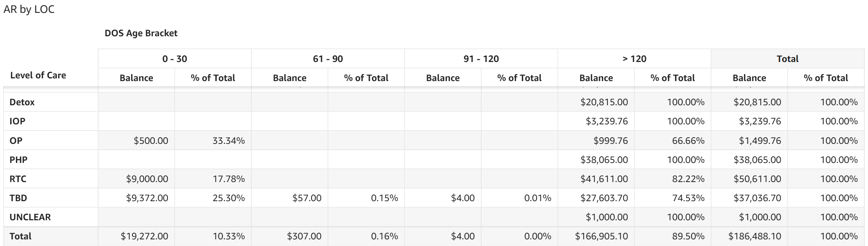
Task: Click the '91 - 120' bracket column header
Action: click(x=481, y=59)
